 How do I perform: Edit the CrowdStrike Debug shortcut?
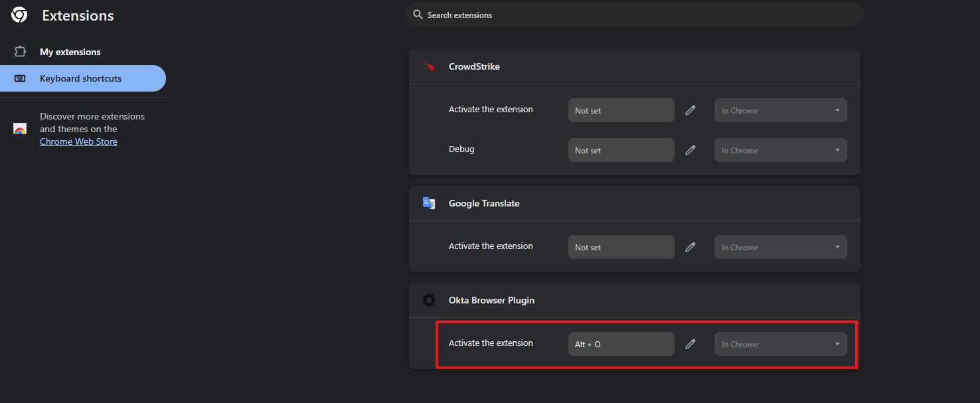pyautogui.click(x=691, y=150)
